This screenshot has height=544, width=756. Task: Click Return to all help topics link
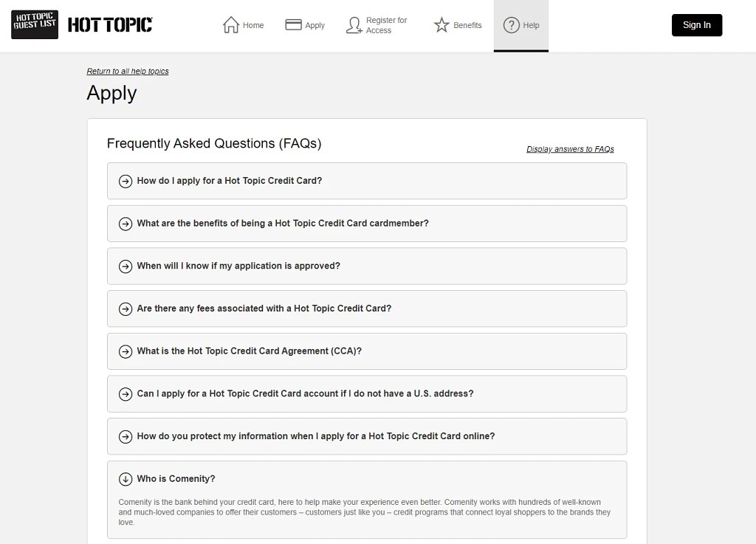[128, 72]
